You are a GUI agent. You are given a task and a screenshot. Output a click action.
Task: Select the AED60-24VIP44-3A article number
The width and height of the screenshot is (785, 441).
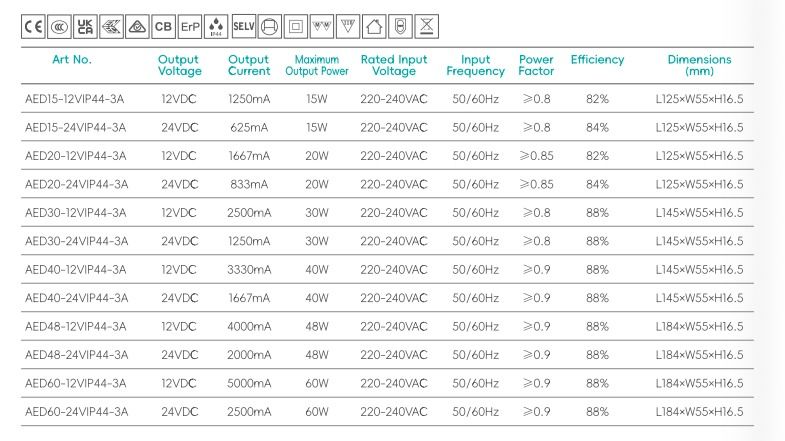tap(75, 412)
